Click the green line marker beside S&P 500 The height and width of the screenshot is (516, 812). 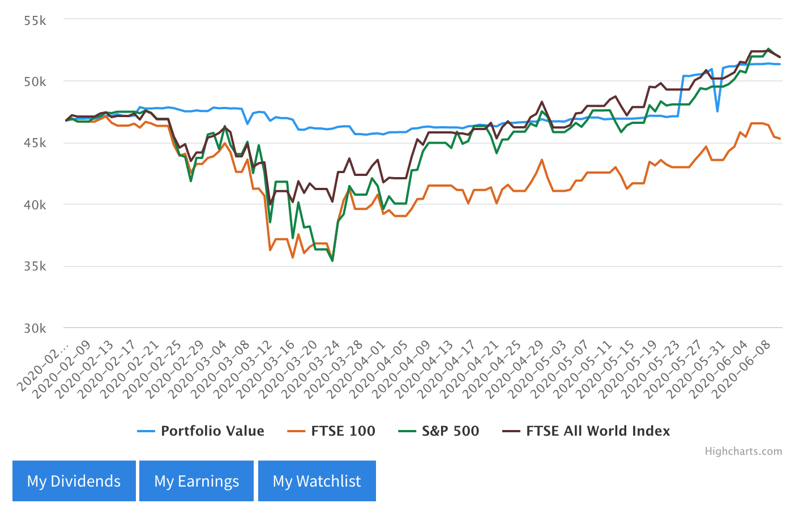point(408,431)
